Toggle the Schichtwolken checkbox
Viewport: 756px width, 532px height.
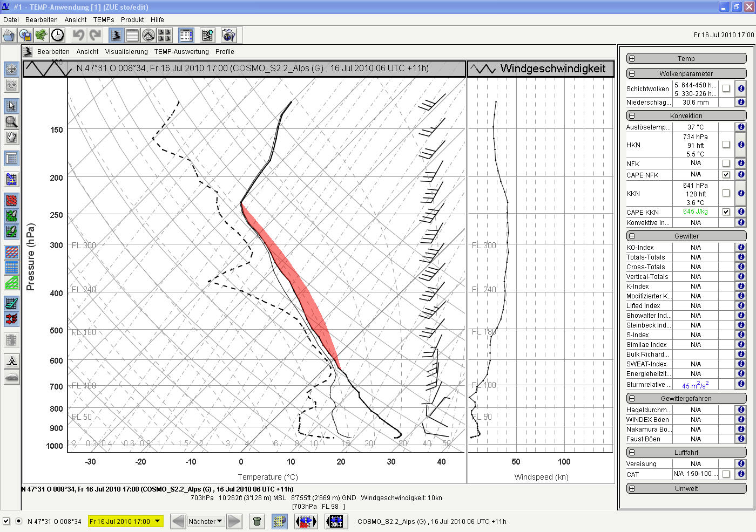click(726, 88)
